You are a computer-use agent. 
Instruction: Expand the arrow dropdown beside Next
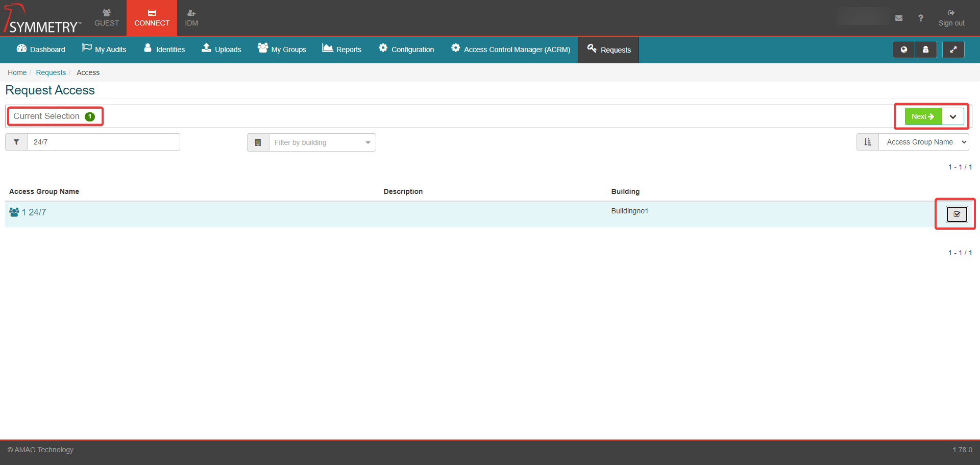click(x=953, y=116)
